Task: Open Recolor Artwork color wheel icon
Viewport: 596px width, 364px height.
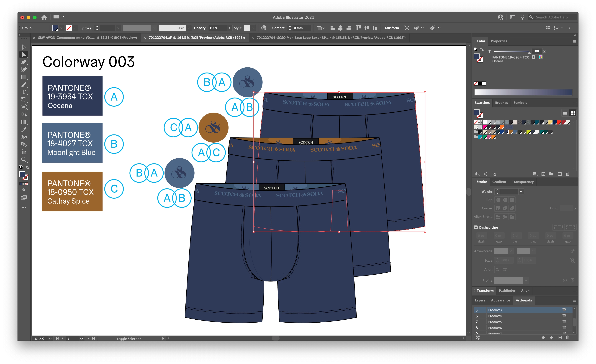Action: coord(264,28)
